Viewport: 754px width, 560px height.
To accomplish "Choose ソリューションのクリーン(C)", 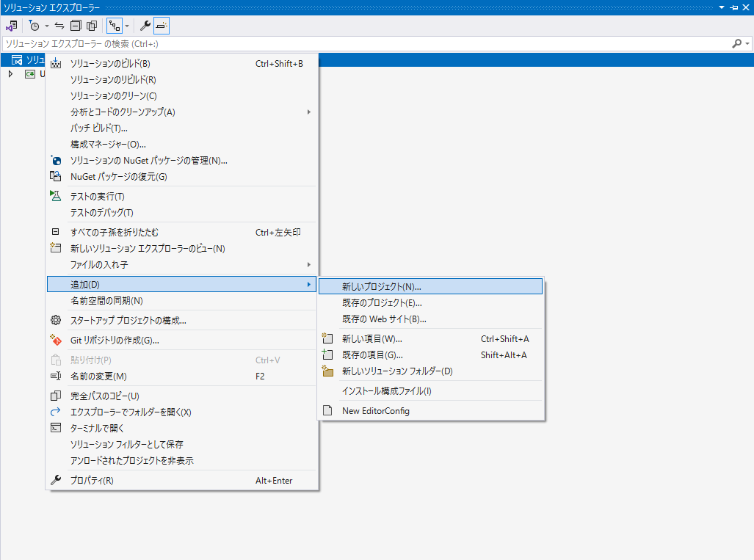I will tap(182, 95).
